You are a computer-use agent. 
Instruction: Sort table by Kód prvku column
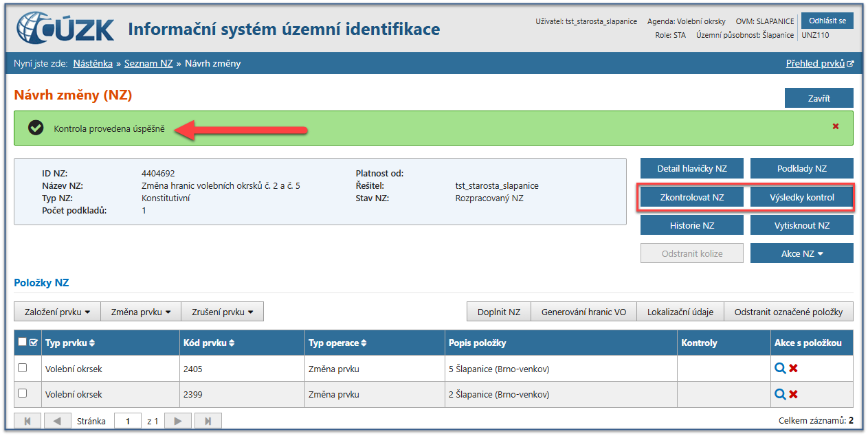pos(208,343)
